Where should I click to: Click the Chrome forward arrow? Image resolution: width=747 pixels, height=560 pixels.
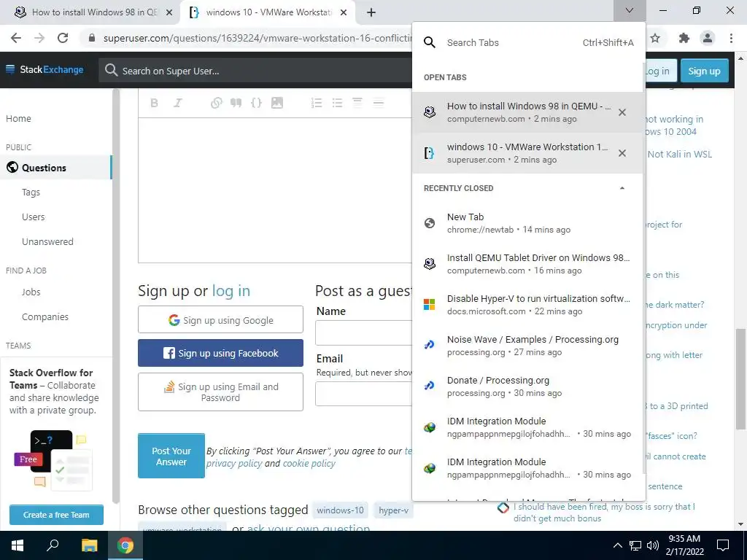tap(39, 38)
